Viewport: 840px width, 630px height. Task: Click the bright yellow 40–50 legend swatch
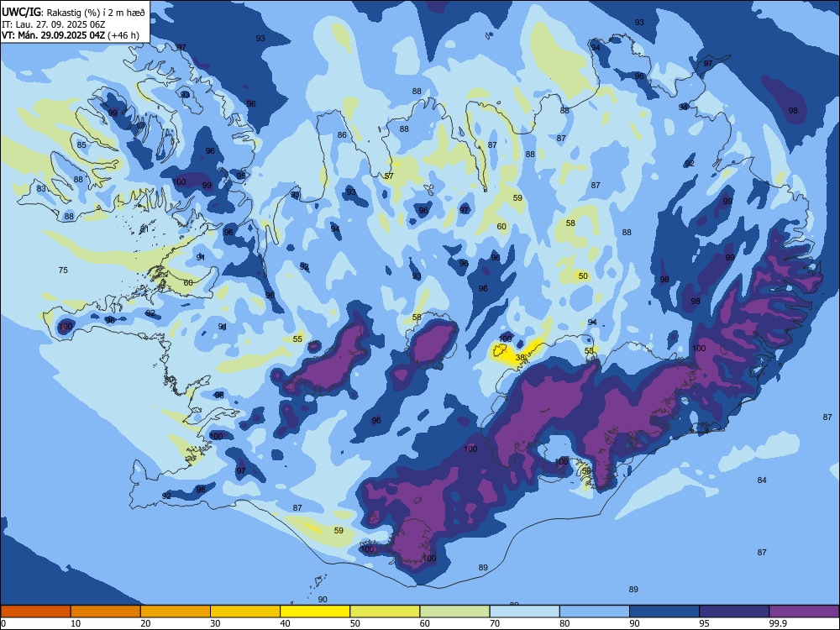315,612
